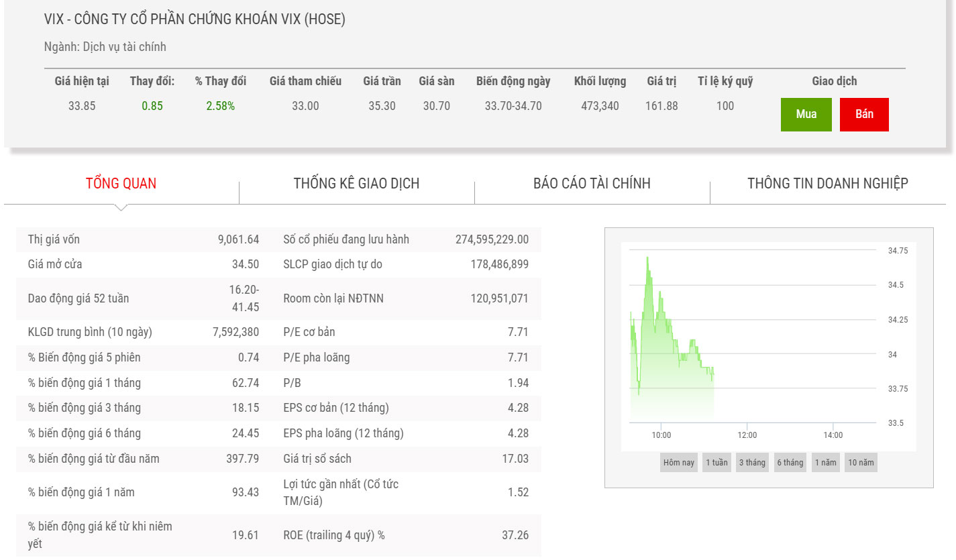Open the BÁO CÁO TÀI CHÍNH tab
Screen dimensions: 956x560
[x=592, y=183]
